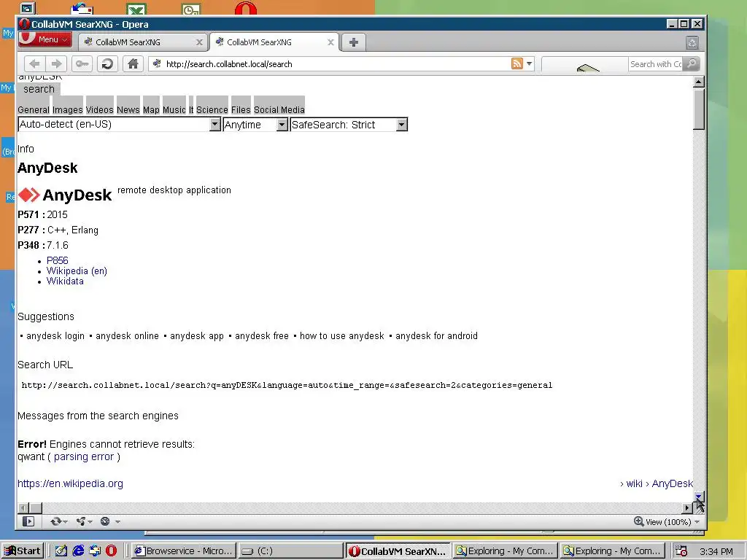Viewport: 747px width, 560px height.
Task: Click suggestion 'anydesk app'
Action: (197, 335)
